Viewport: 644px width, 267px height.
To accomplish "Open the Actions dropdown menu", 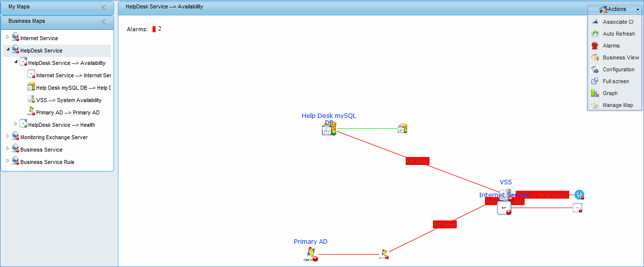I will (615, 9).
